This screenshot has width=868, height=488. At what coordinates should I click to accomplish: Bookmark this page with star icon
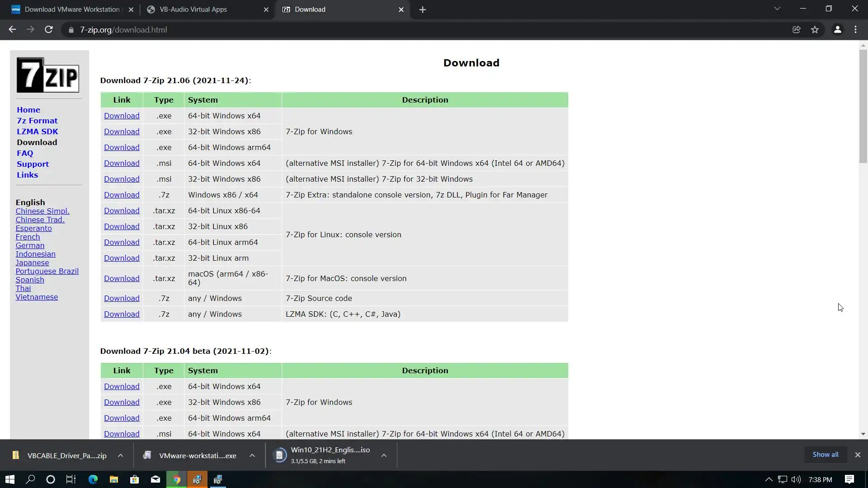point(815,30)
